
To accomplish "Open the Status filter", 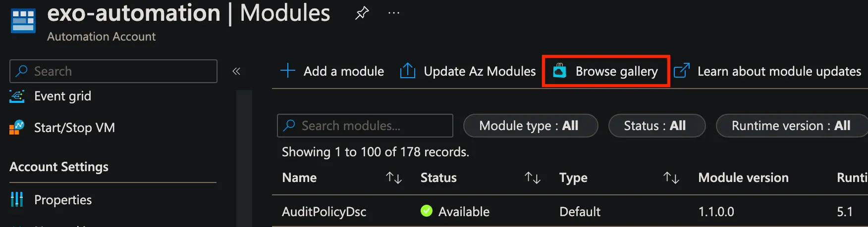I will [x=656, y=126].
